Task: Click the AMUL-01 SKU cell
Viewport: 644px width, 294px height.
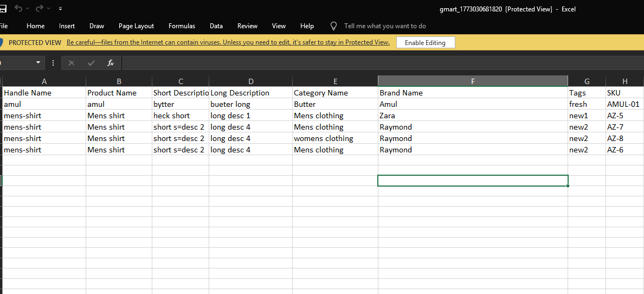Action: pyautogui.click(x=624, y=104)
